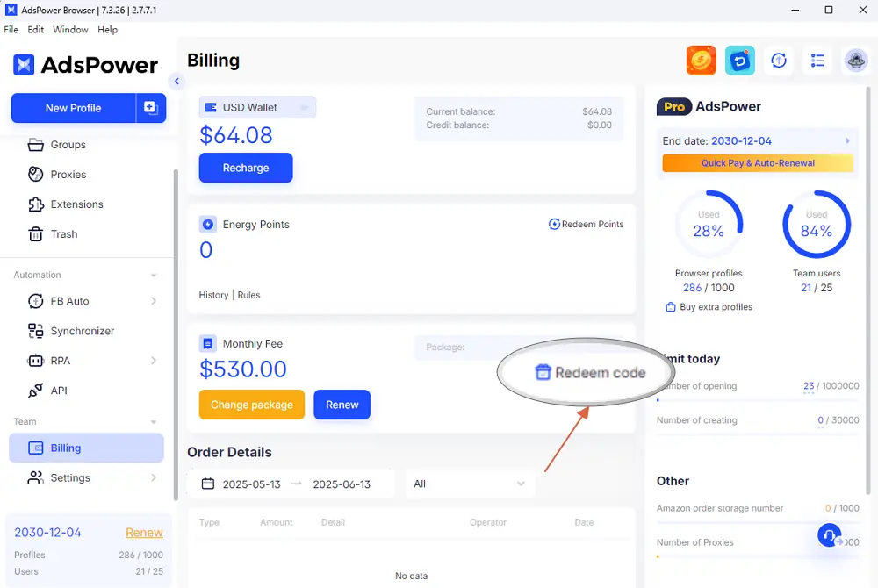Click the 23 number of opening value
Screen dimensions: 878x588
809,385
